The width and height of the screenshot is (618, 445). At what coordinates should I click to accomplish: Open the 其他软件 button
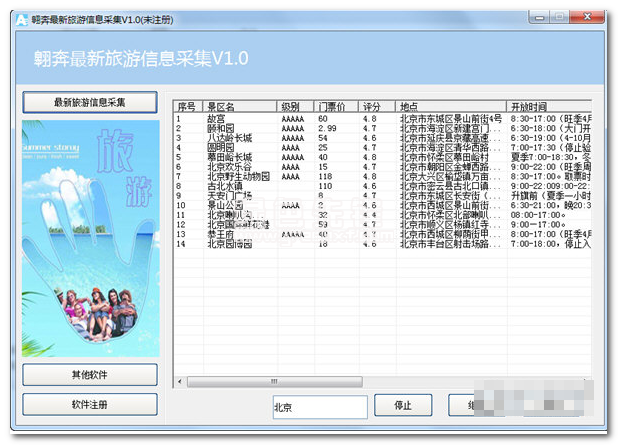(90, 374)
